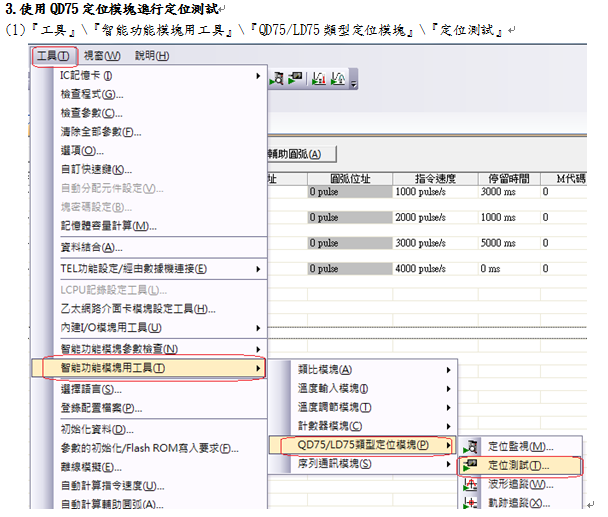Expand the IC記憶卡 submenu
This screenshot has width=608, height=517.
click(150, 75)
